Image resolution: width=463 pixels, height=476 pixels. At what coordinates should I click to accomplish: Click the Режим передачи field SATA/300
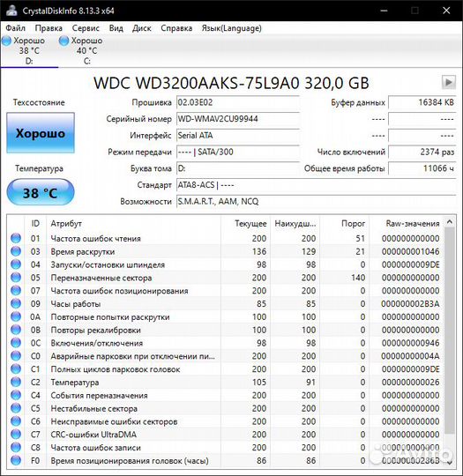(238, 152)
